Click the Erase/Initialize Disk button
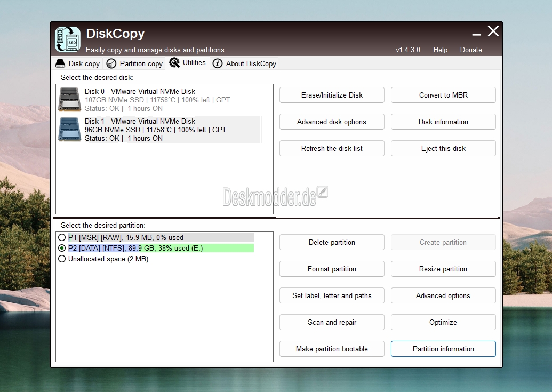Screen dimensions: 552x392 coord(332,95)
